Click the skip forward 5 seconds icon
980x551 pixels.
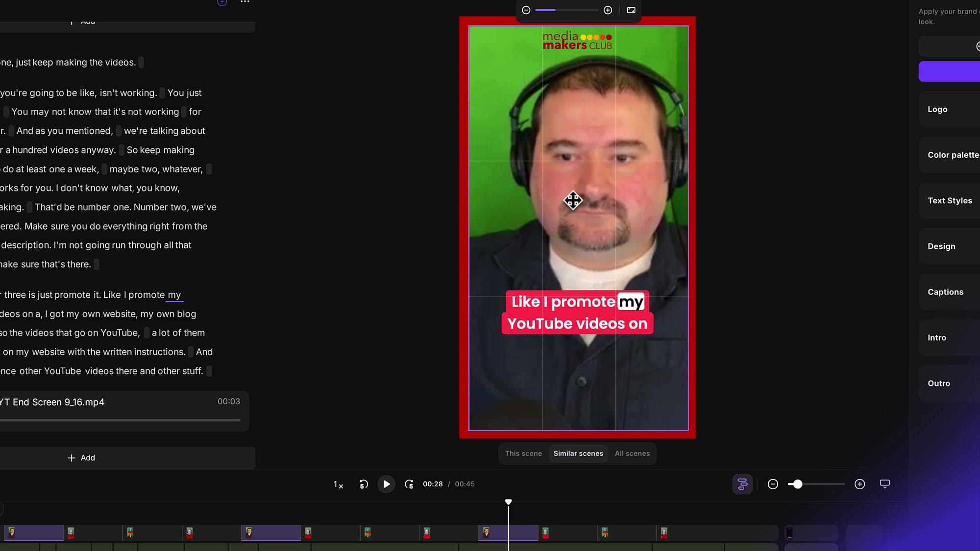[409, 484]
